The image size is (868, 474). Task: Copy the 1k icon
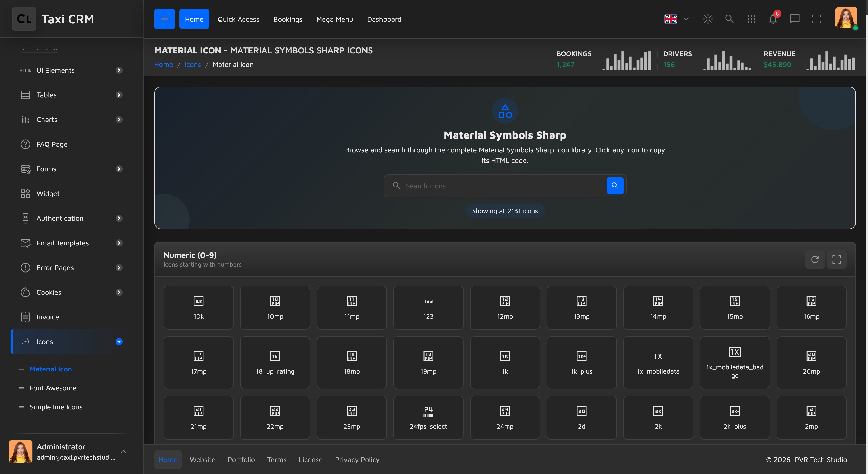[505, 363]
